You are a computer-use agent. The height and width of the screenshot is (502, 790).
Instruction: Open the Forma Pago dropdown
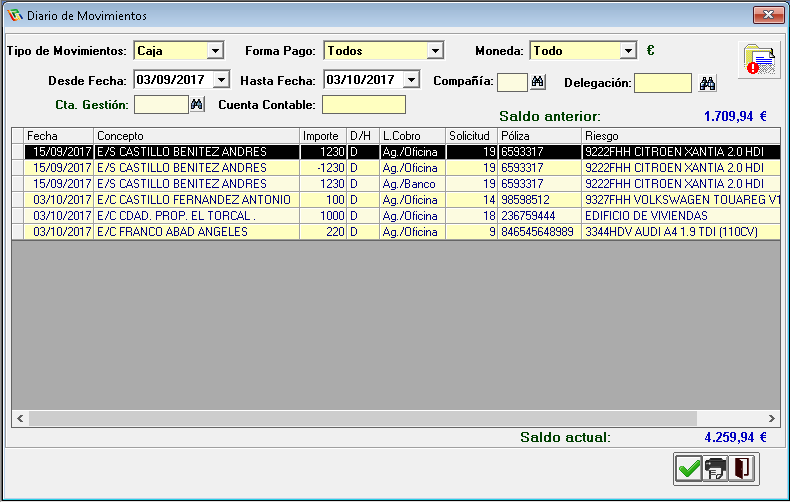click(435, 51)
